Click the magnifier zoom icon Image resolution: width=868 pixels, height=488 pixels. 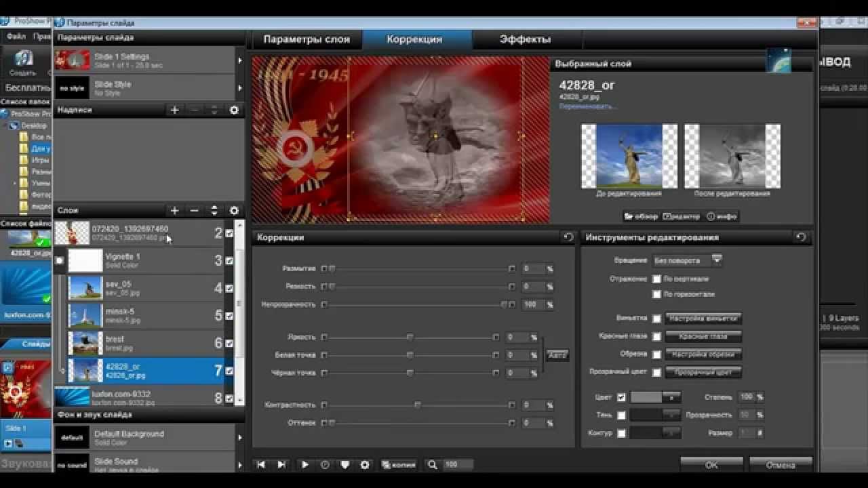[432, 465]
